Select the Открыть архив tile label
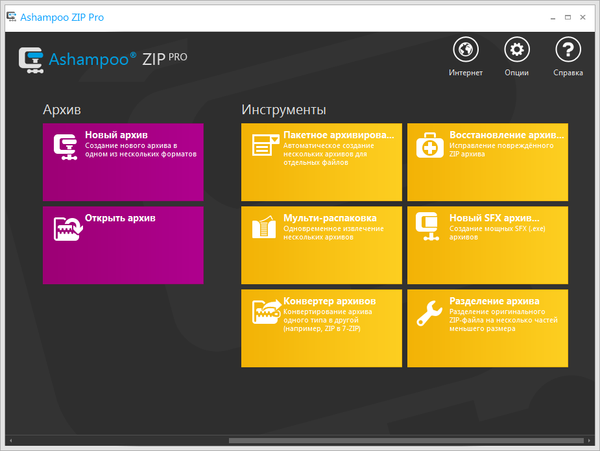This screenshot has height=451, width=600. 120,217
